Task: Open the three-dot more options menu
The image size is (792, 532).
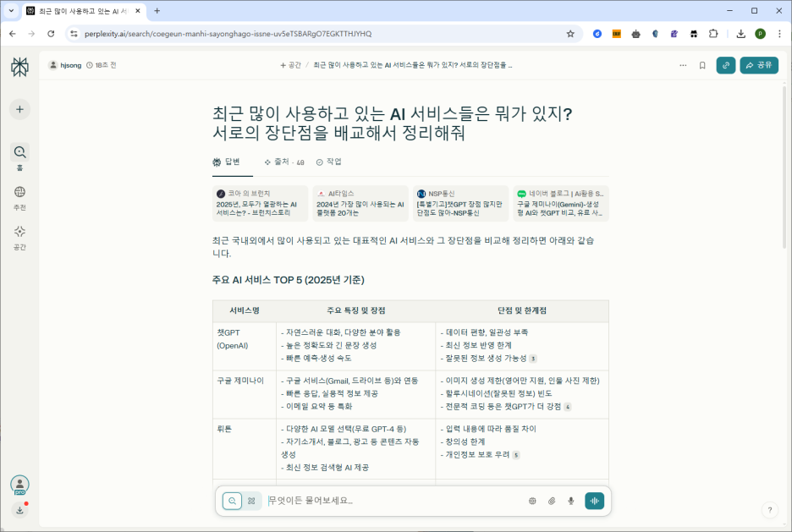Action: (683, 65)
